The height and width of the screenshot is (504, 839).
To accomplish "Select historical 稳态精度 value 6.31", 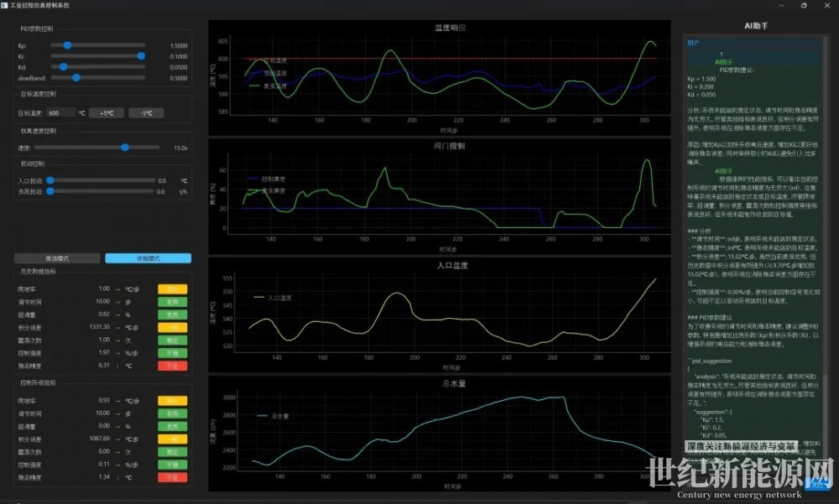I will pyautogui.click(x=104, y=366).
